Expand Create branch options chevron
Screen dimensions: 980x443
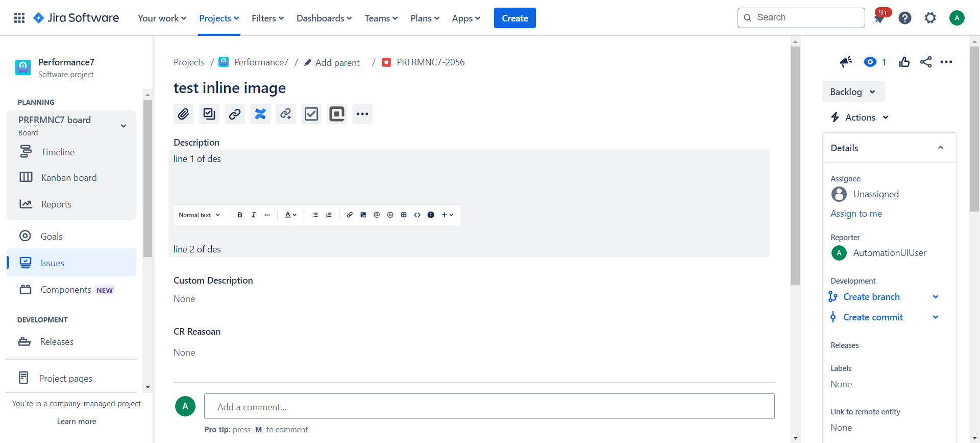pos(936,297)
